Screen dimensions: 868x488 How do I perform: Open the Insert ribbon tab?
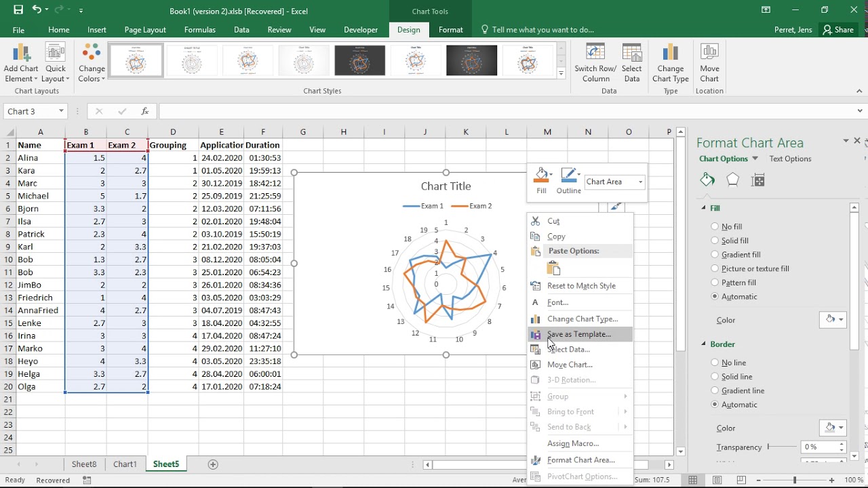pos(96,30)
